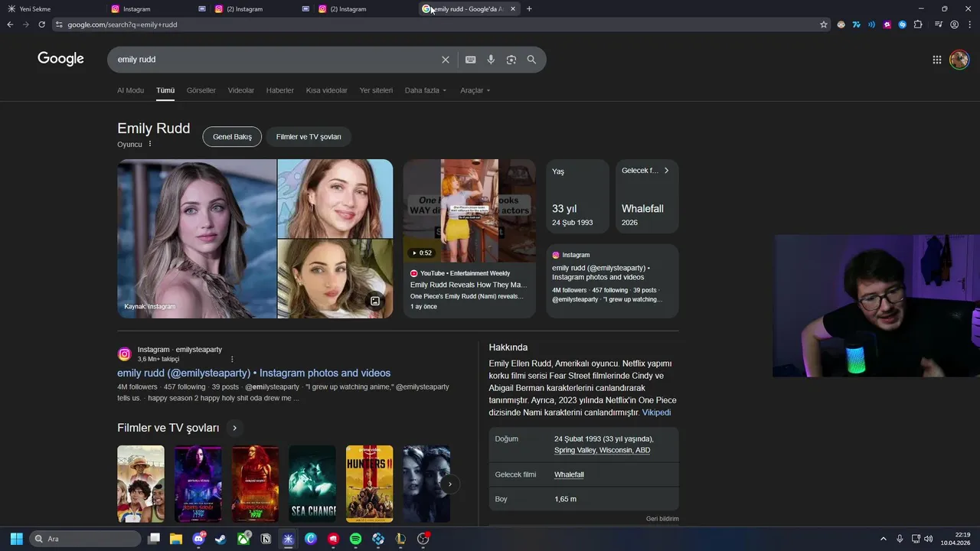Open the Shazam extension icon
The image size is (980, 551).
[903, 24]
